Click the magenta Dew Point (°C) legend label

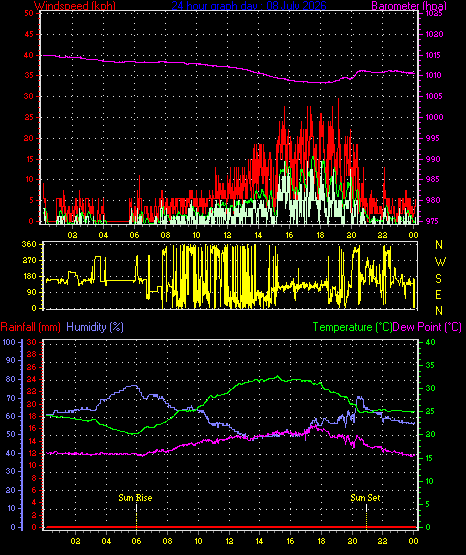coord(427,327)
